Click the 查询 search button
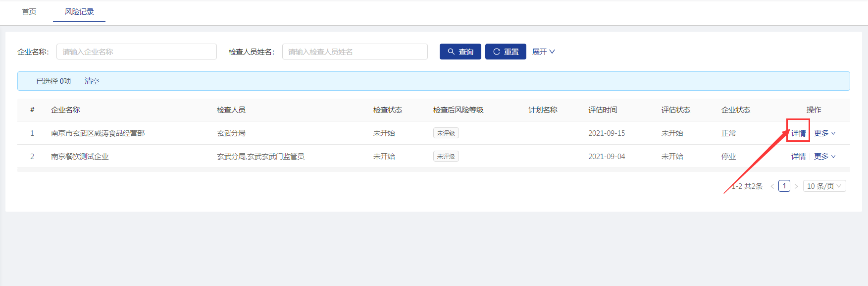This screenshot has width=868, height=286. pos(460,52)
